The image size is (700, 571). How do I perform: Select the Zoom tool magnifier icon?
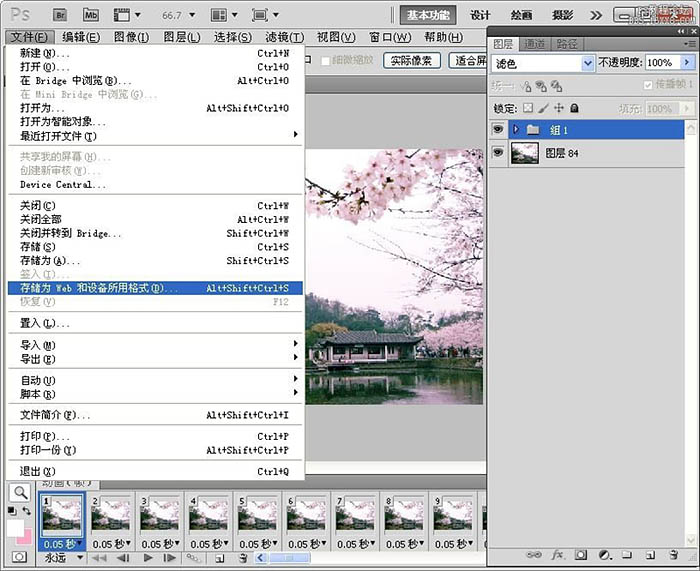pos(19,492)
